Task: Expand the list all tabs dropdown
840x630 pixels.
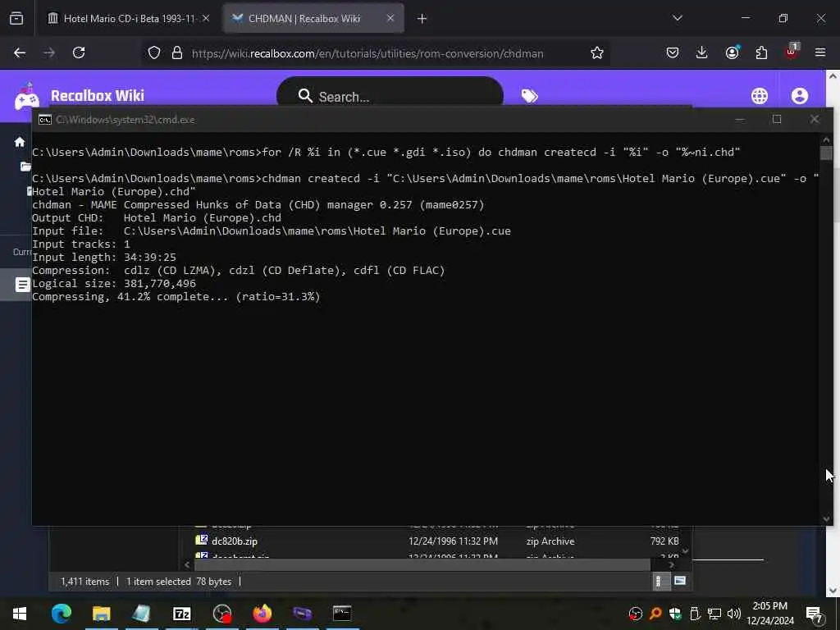Action: tap(678, 18)
